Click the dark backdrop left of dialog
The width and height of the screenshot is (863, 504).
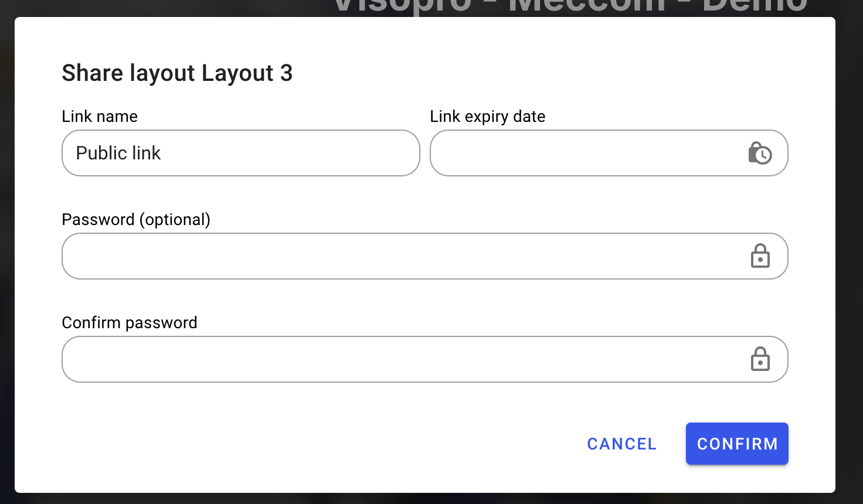click(x=6, y=252)
